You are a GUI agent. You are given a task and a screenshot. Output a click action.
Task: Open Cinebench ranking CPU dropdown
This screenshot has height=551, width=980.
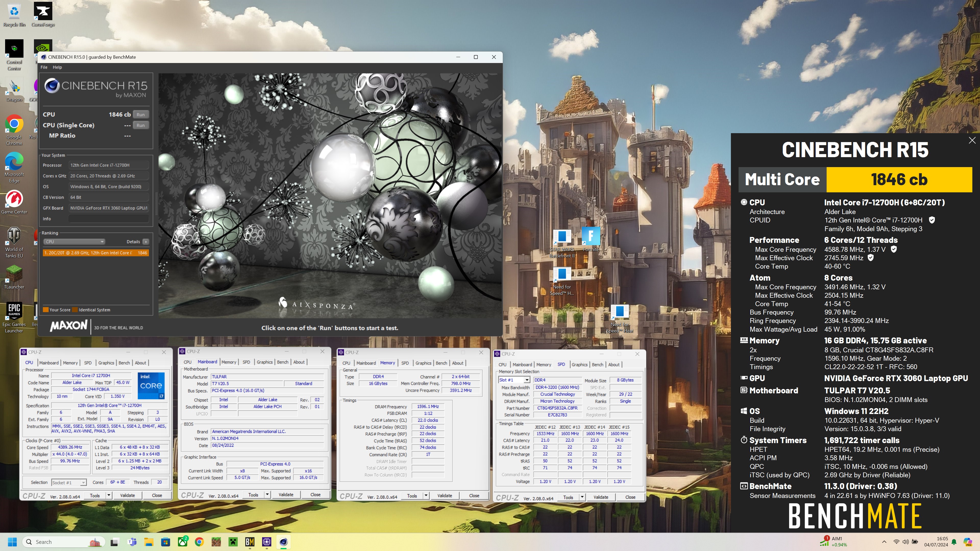[x=74, y=242]
